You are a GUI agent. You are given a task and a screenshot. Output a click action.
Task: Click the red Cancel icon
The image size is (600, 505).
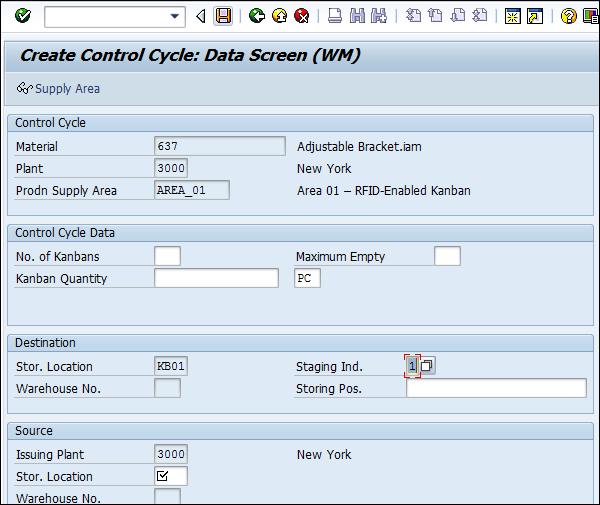[301, 16]
